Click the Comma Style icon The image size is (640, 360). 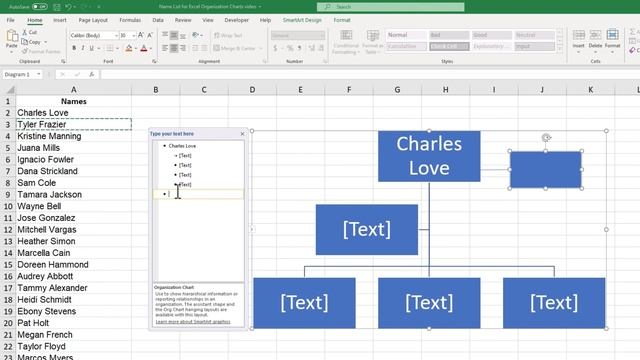click(299, 48)
